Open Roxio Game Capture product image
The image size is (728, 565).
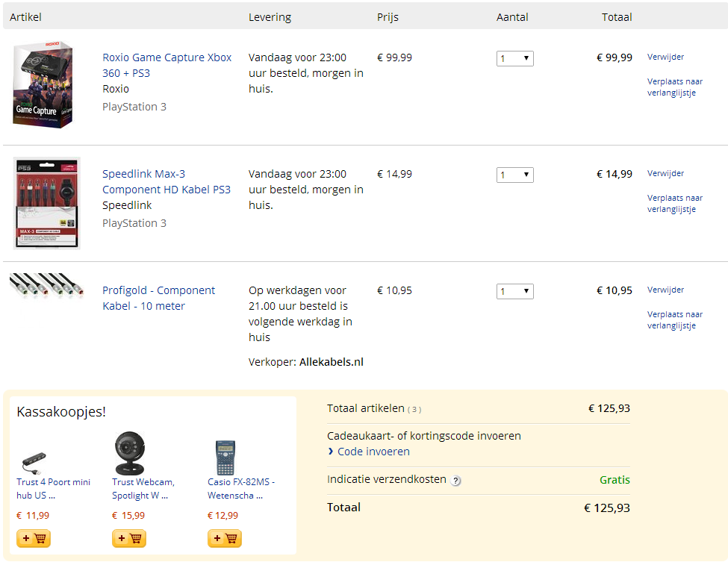click(43, 84)
